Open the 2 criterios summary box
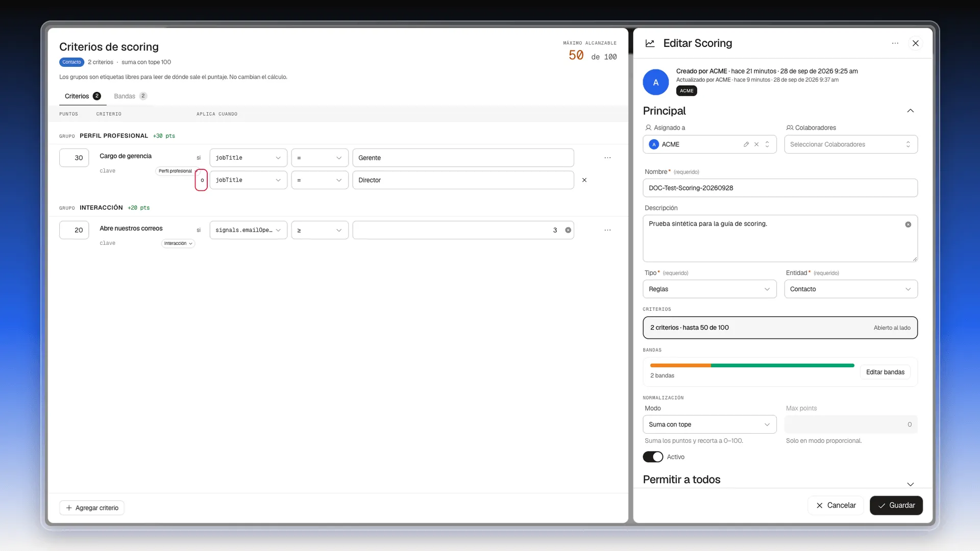Screen dimensions: 980x551 [x=780, y=328]
